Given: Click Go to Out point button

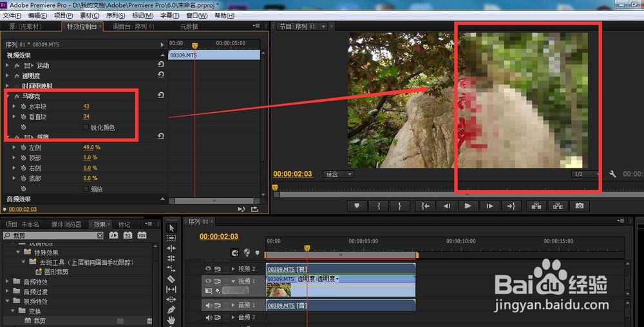Looking at the screenshot, I should 511,206.
